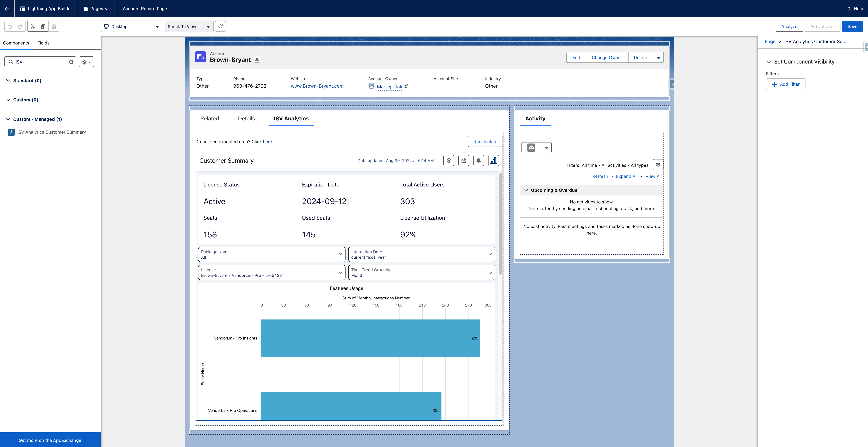Click the 'here' link for expected data
868x447 pixels.
point(268,141)
